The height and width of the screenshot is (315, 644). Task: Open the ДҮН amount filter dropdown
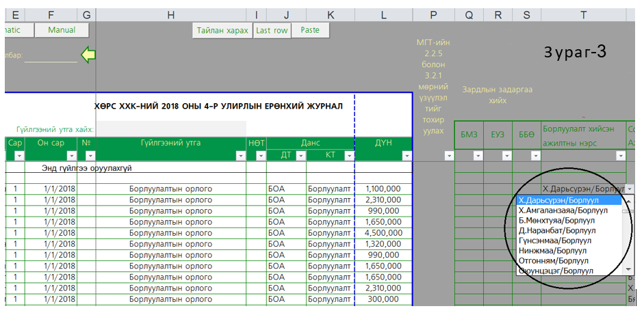407,156
